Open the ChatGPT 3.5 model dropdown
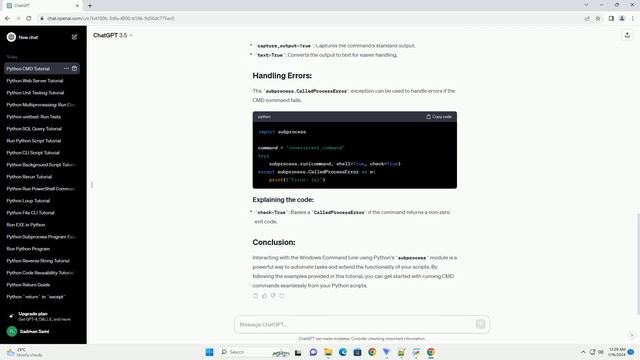 pyautogui.click(x=113, y=36)
